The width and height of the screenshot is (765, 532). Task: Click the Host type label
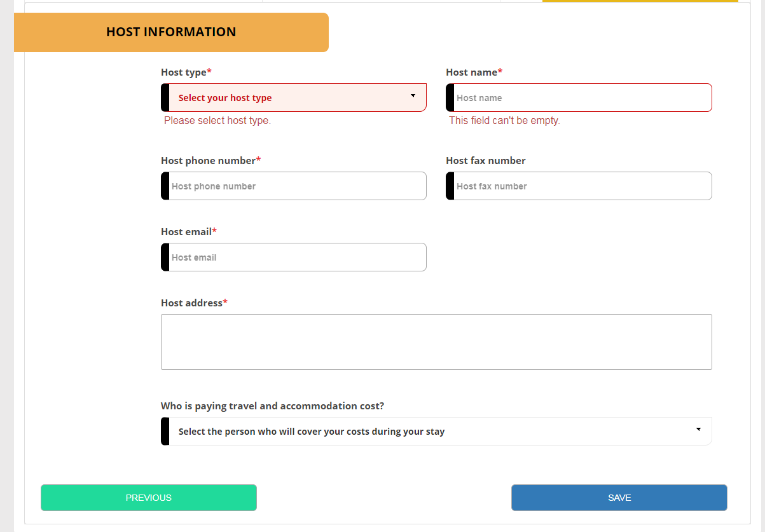pyautogui.click(x=184, y=72)
